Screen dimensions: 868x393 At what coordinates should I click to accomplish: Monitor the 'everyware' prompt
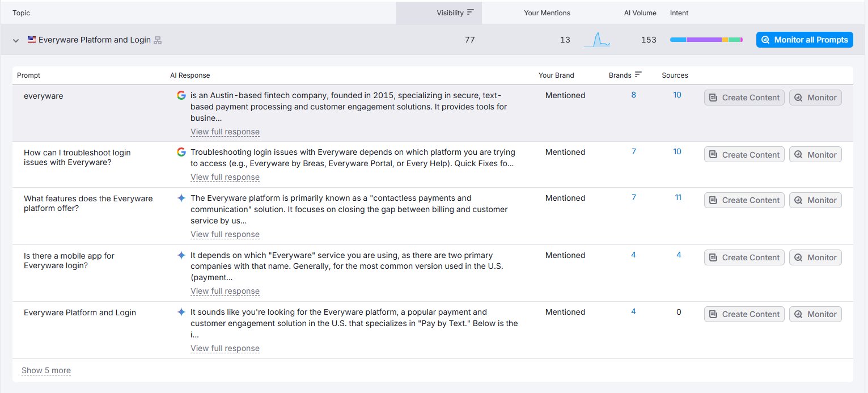pos(815,98)
